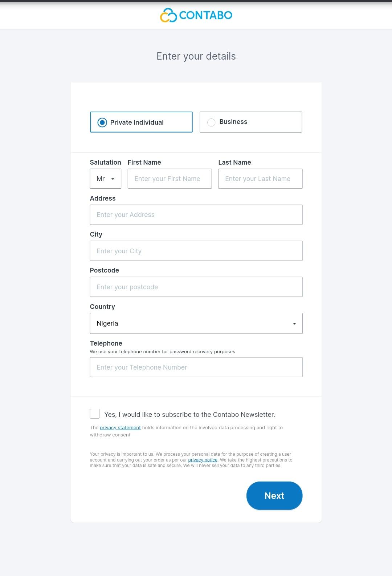Click the First Name input field

(170, 179)
